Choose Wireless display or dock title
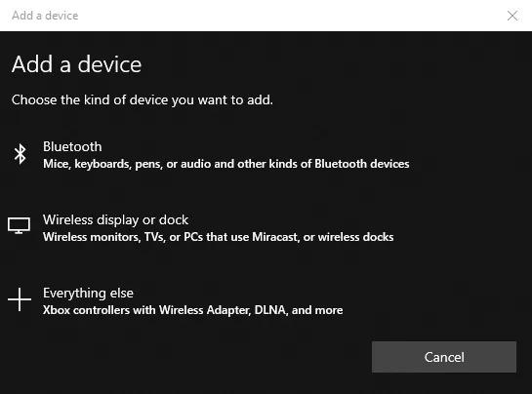 (x=115, y=220)
